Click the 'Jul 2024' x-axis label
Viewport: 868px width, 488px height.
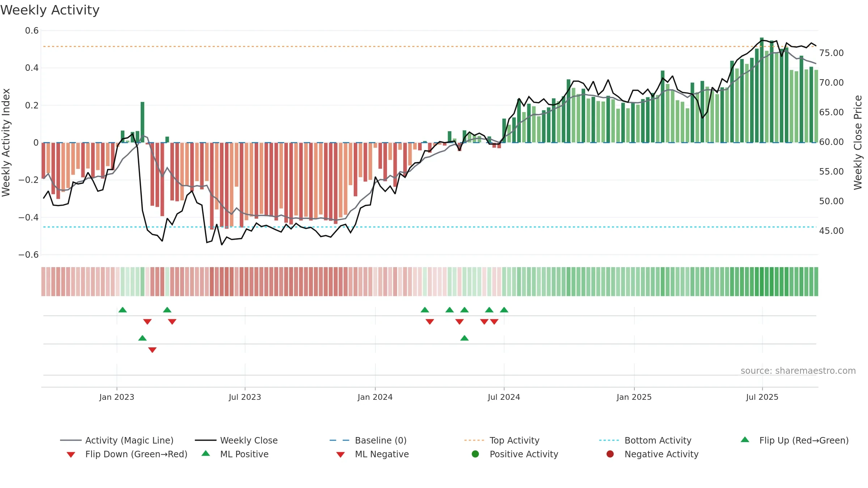tap(504, 397)
